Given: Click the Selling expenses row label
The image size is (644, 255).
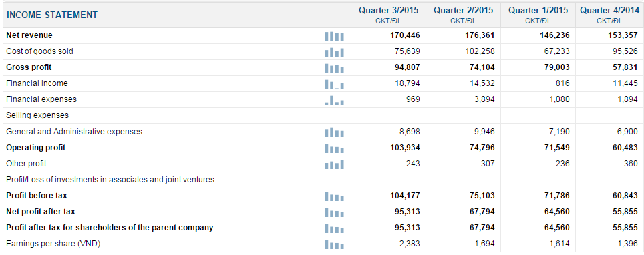Looking at the screenshot, I should (37, 115).
